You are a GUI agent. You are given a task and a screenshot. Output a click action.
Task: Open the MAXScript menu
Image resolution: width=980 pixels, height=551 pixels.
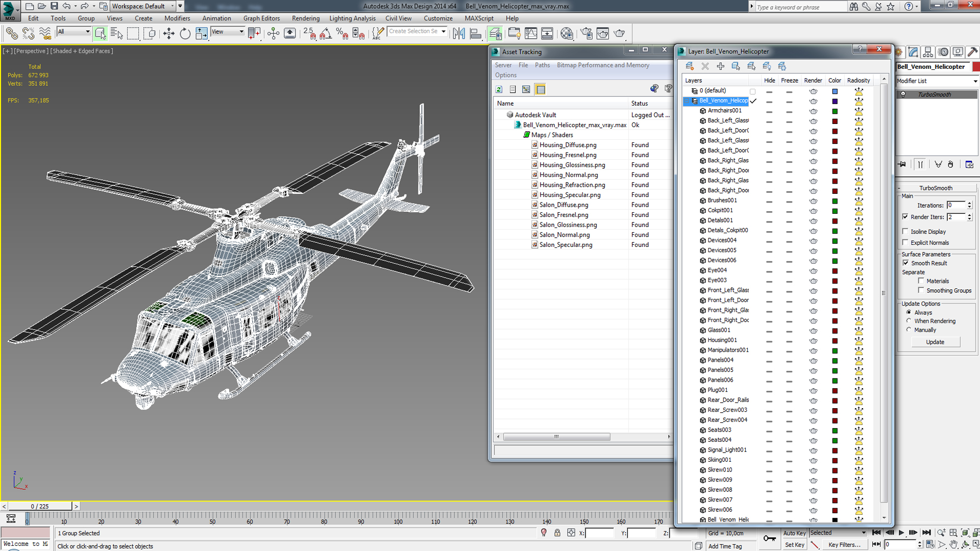click(479, 18)
